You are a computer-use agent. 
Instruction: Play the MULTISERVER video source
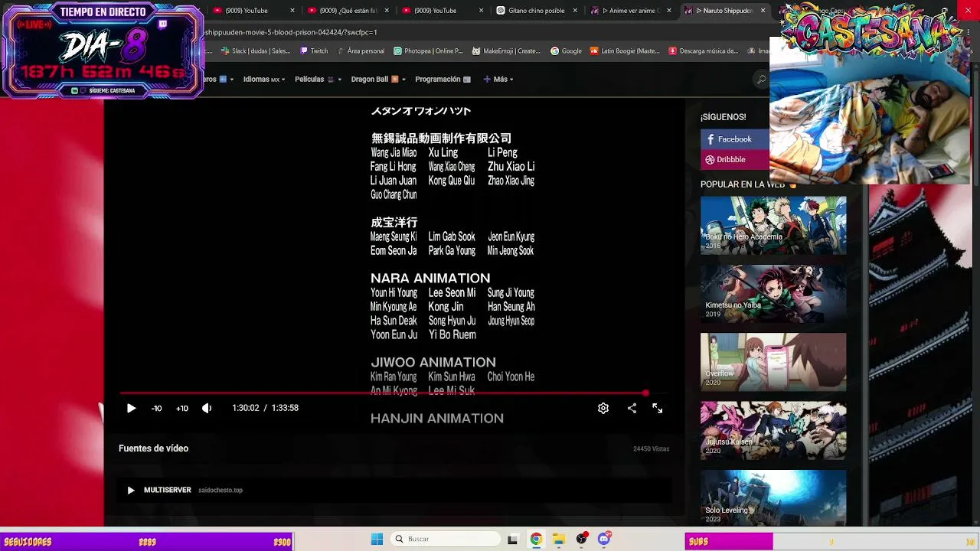pos(131,491)
